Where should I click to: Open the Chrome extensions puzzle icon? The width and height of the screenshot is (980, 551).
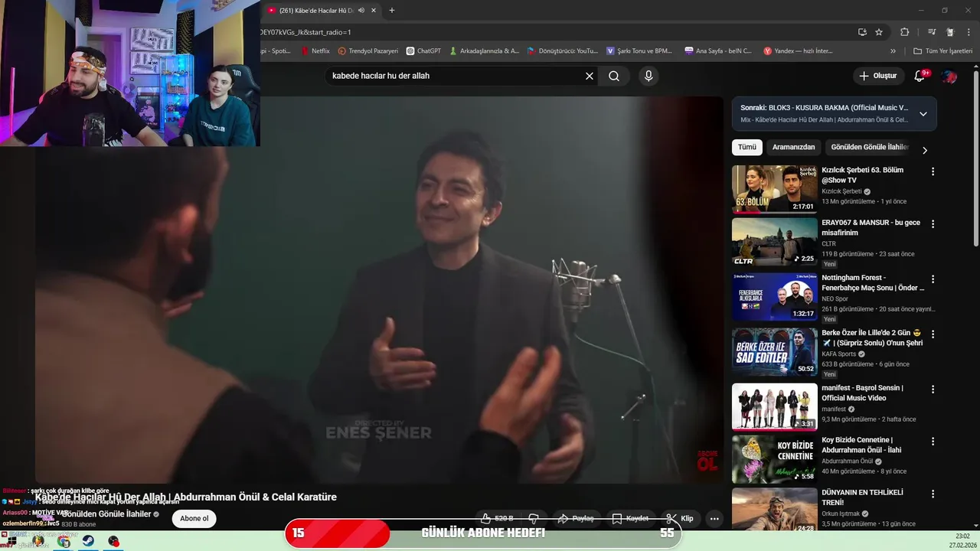point(904,32)
